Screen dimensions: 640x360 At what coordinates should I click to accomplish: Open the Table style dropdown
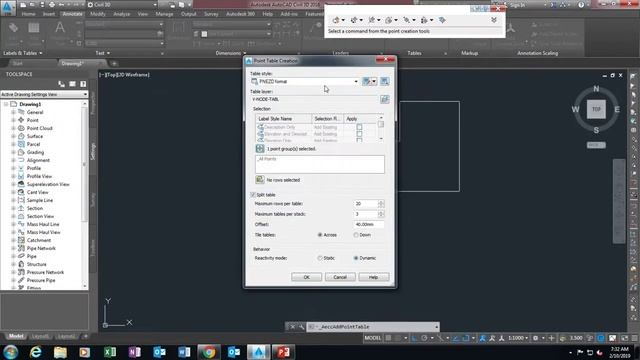click(356, 82)
